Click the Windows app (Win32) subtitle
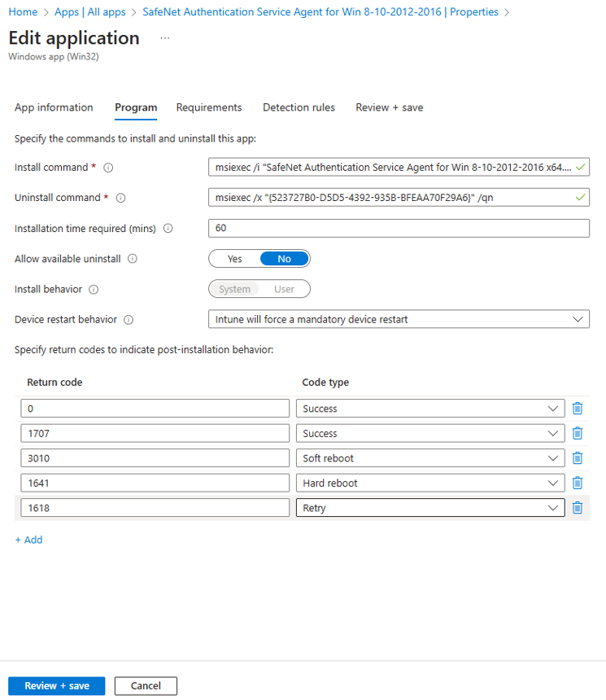The width and height of the screenshot is (606, 700). (x=54, y=57)
